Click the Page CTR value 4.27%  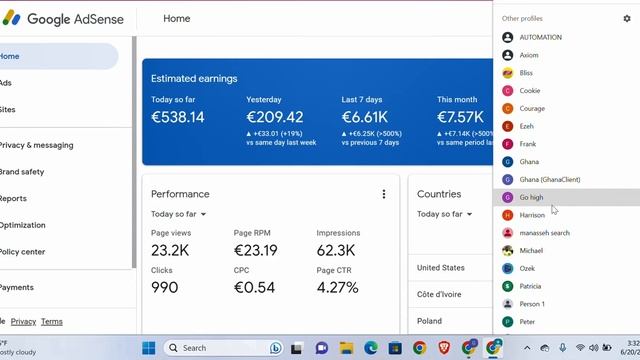click(x=338, y=287)
